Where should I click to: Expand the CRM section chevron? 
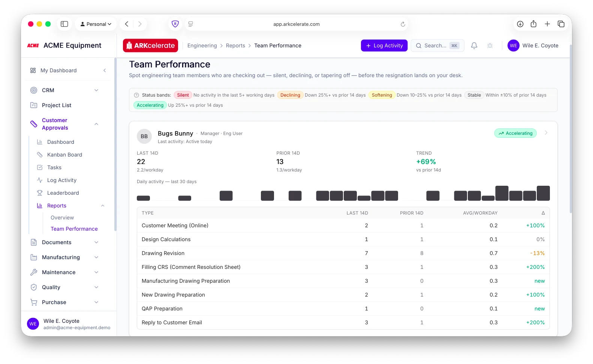[96, 90]
